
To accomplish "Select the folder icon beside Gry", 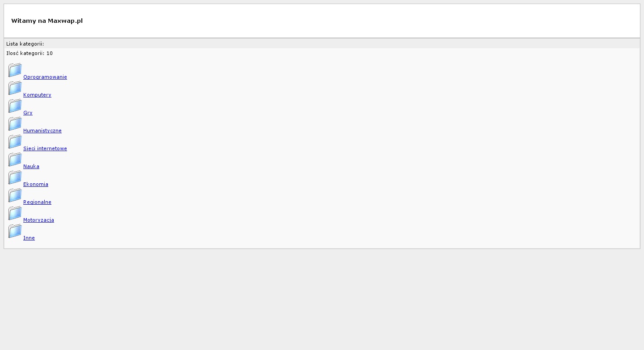I will (x=15, y=106).
